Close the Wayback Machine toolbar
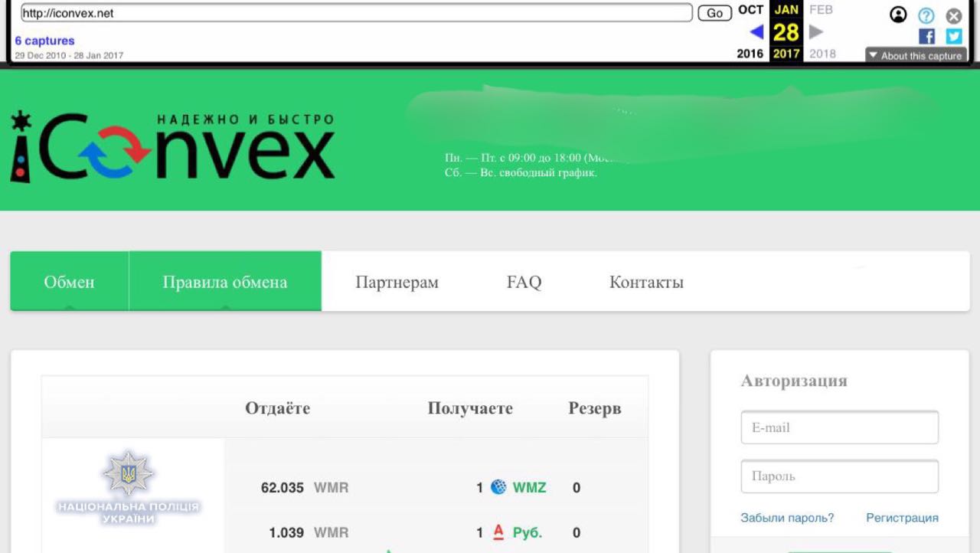 tap(953, 15)
